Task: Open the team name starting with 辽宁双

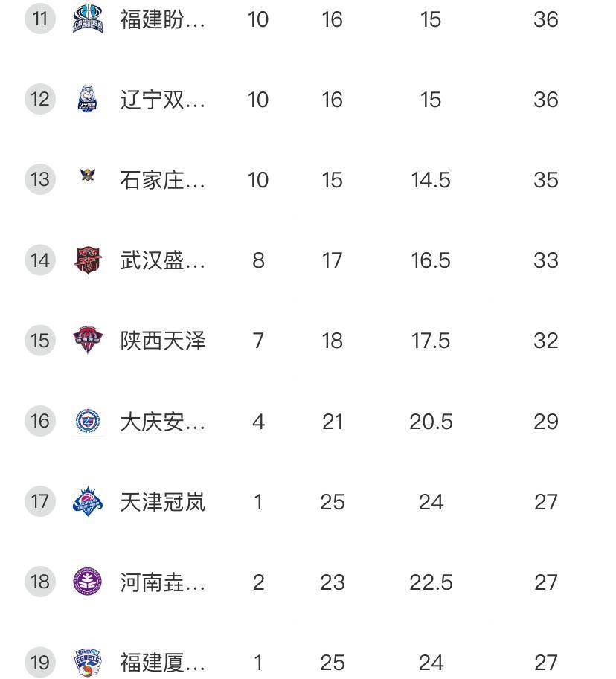Action: click(x=163, y=100)
